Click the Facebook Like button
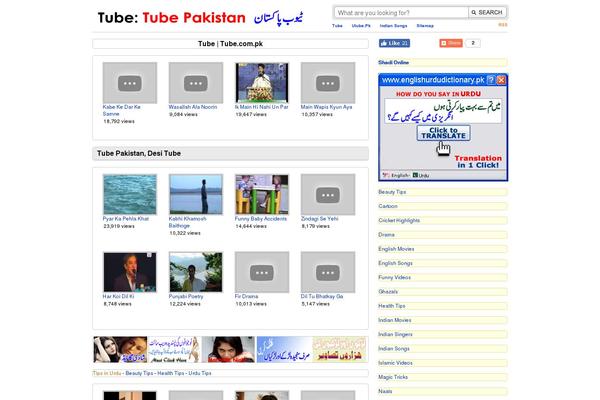 click(394, 43)
